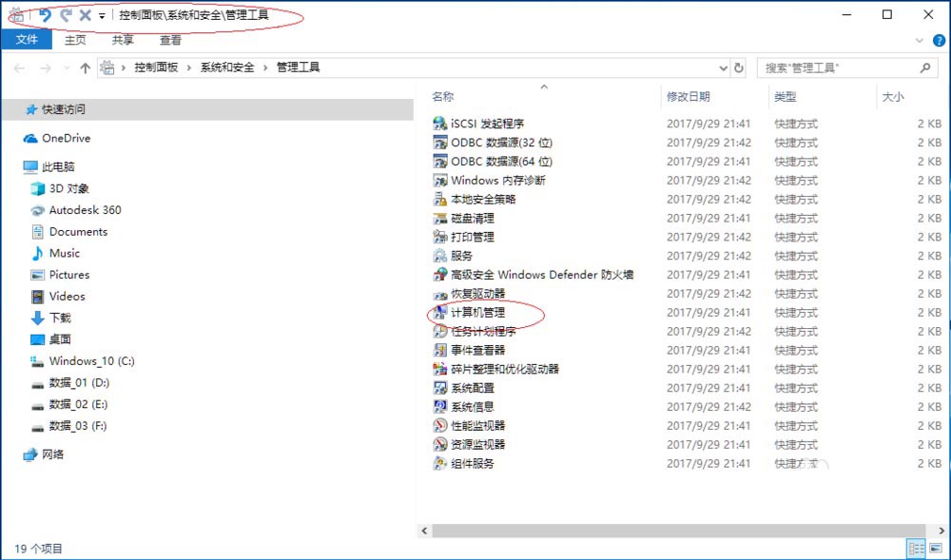Click 控制面板 in the address breadcrumb
Image resolution: width=951 pixels, height=560 pixels.
click(x=156, y=68)
